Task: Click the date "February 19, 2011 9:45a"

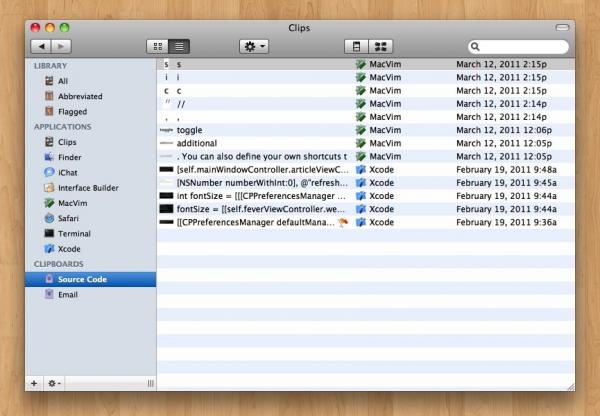Action: point(506,183)
